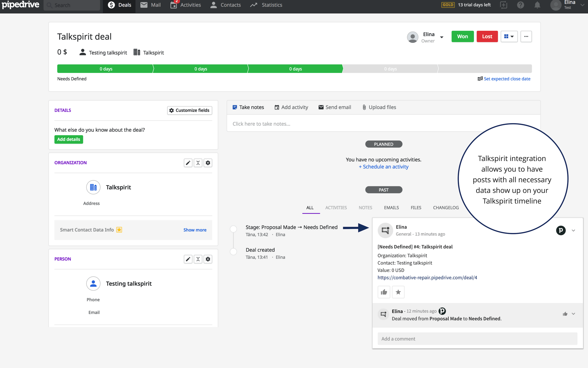Image resolution: width=588 pixels, height=368 pixels.
Task: Select the NOTES history tab
Action: [x=365, y=208]
